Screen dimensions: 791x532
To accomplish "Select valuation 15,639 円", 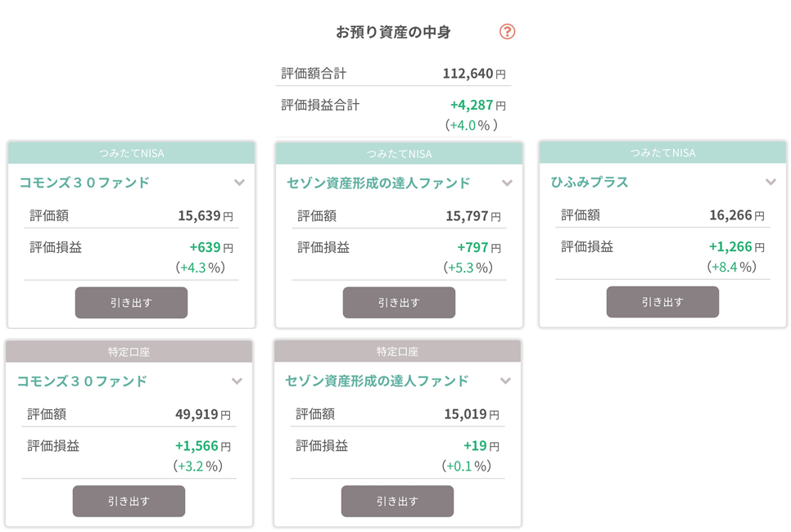I will click(206, 216).
